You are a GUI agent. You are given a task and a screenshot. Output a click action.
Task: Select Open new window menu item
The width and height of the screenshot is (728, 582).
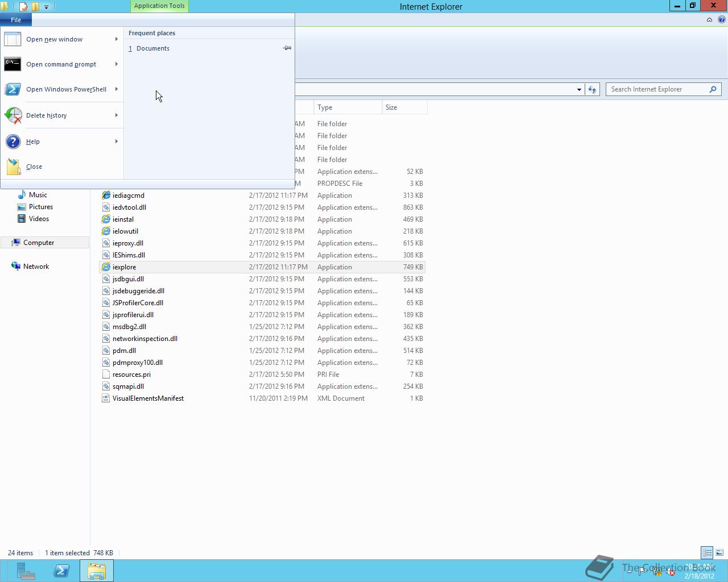(62, 39)
